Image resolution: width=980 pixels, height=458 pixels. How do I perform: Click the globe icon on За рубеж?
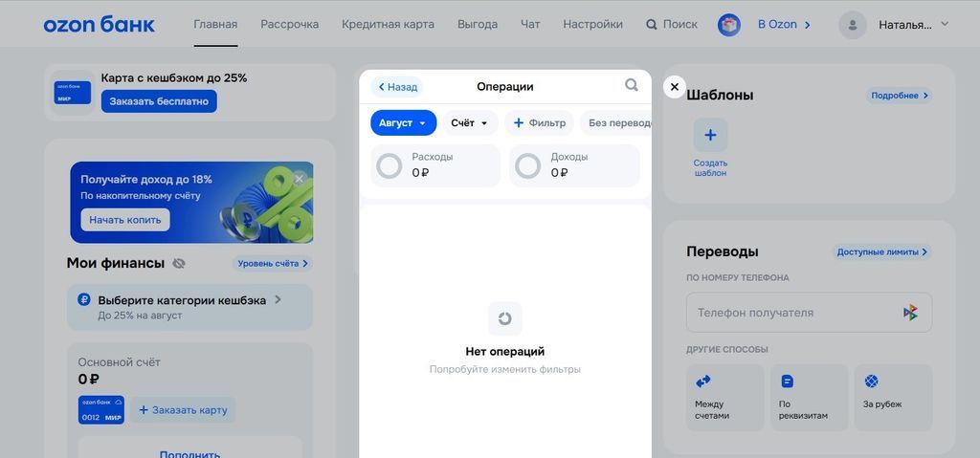click(871, 382)
